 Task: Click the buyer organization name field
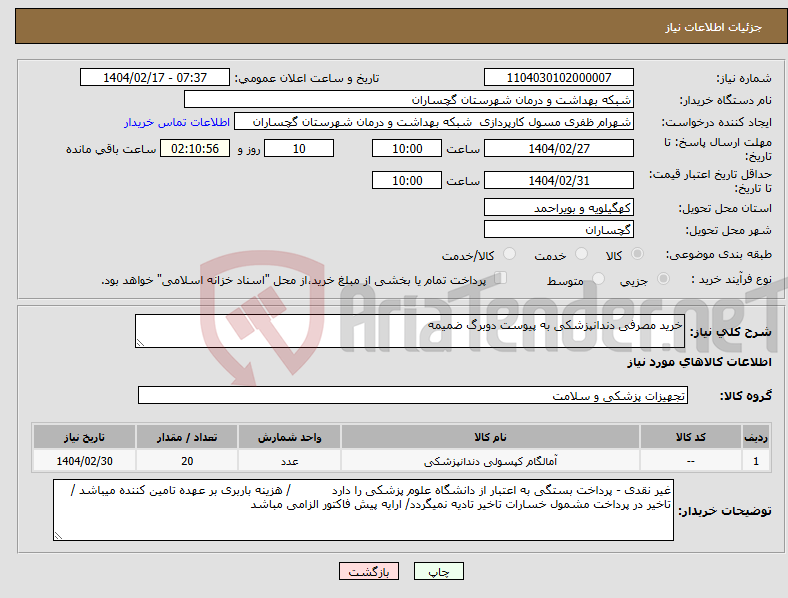[409, 99]
